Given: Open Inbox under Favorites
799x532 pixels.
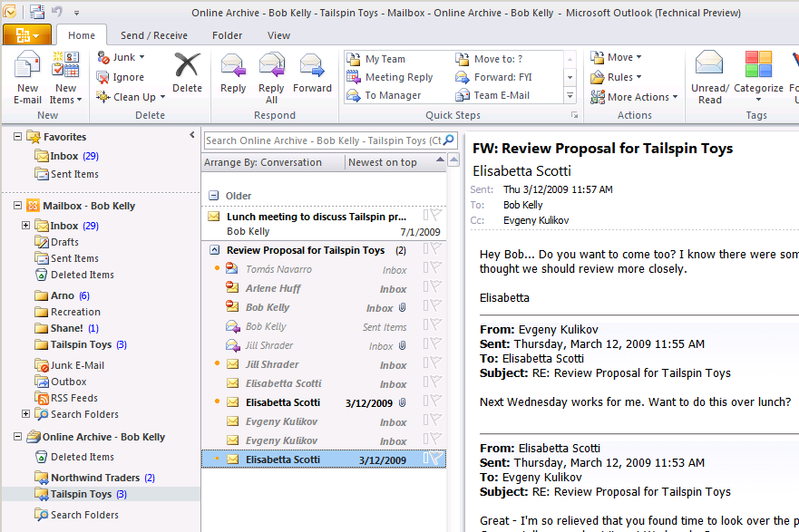Looking at the screenshot, I should tap(67, 156).
